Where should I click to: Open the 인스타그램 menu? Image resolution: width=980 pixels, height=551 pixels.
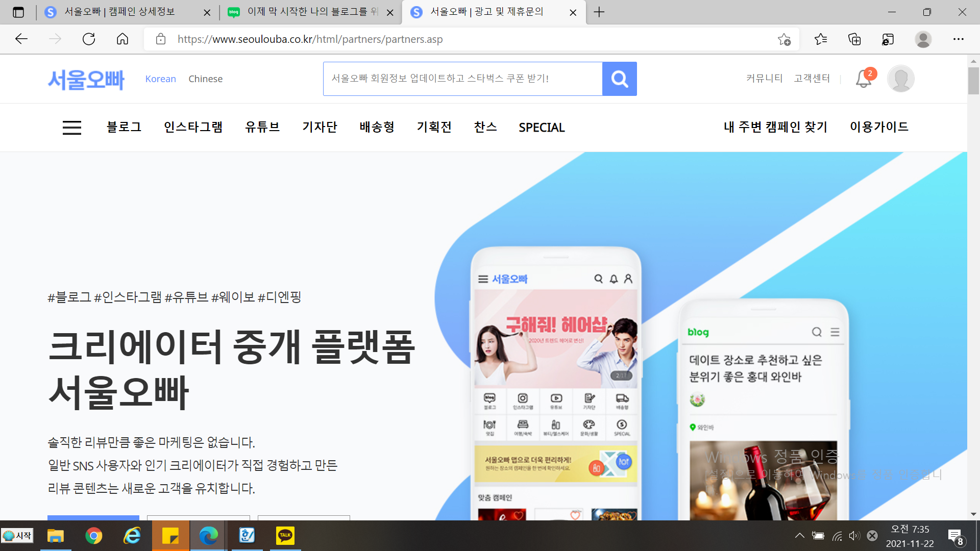[193, 127]
